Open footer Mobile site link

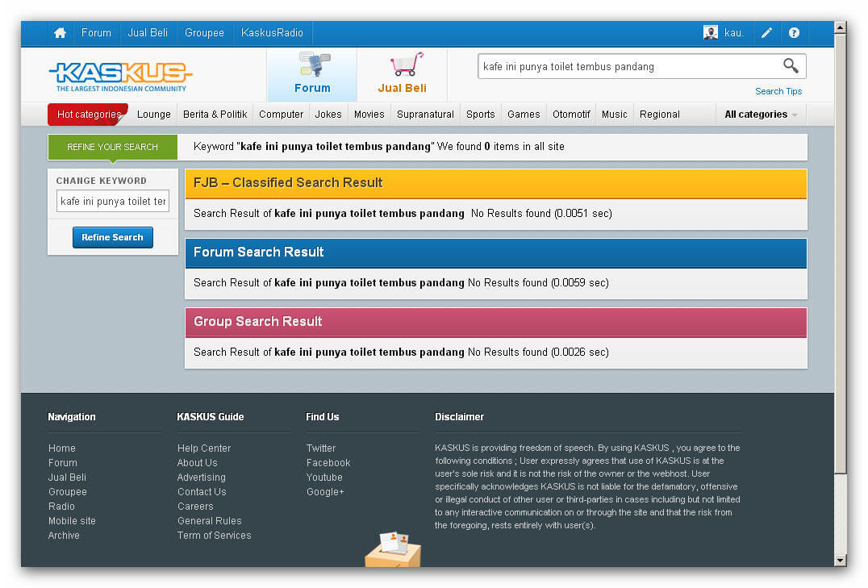[x=72, y=521]
